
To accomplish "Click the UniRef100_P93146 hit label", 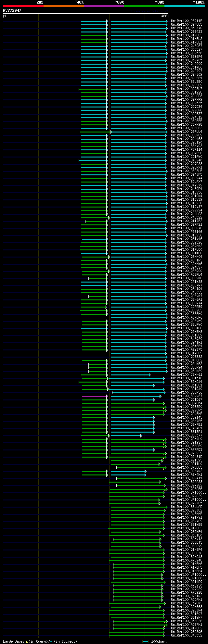I will pos(187,232).
